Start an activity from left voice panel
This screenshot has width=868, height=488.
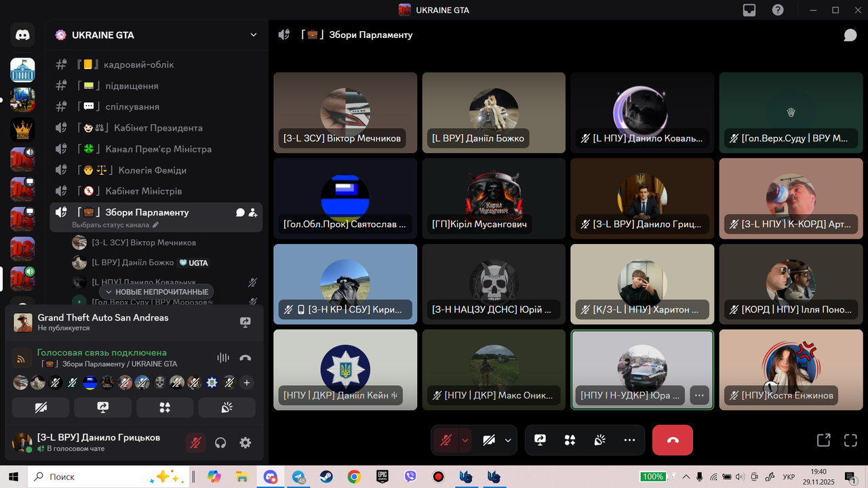pos(165,407)
